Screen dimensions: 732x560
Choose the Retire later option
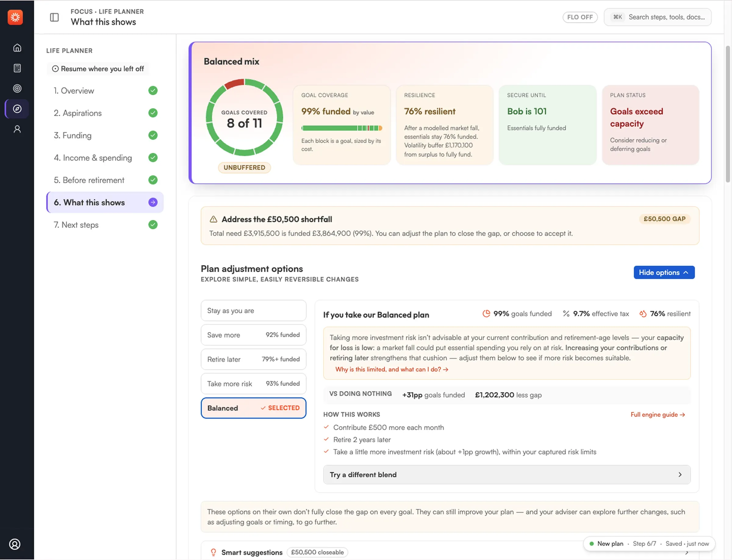coord(253,359)
